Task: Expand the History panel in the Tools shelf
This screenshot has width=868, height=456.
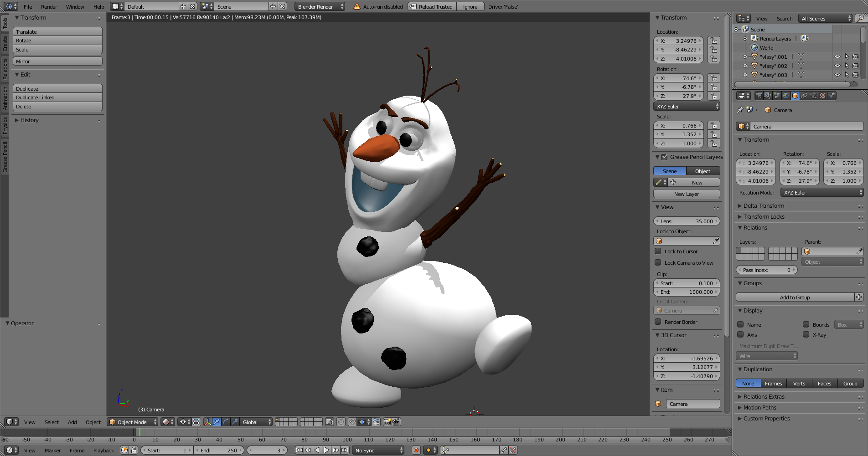Action: tap(28, 120)
